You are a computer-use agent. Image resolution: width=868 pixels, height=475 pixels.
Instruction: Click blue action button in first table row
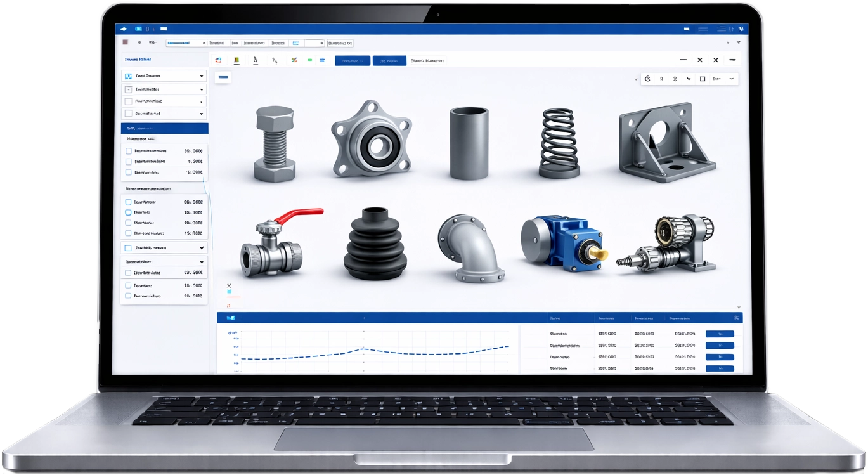719,334
